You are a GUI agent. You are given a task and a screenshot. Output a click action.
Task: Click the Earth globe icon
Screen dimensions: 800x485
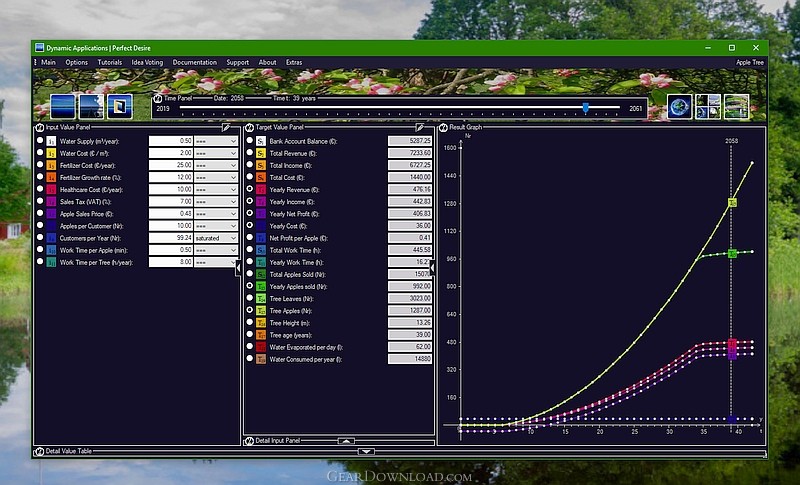(x=680, y=106)
